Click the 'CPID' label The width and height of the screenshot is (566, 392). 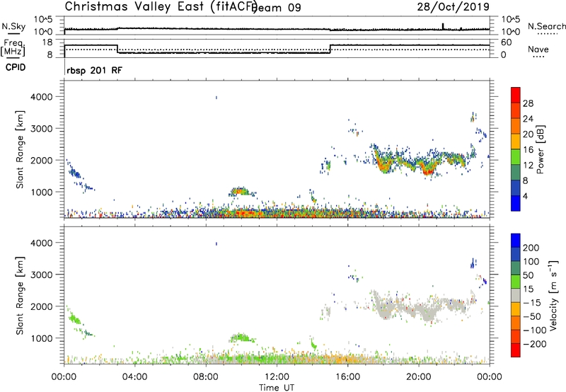click(16, 67)
